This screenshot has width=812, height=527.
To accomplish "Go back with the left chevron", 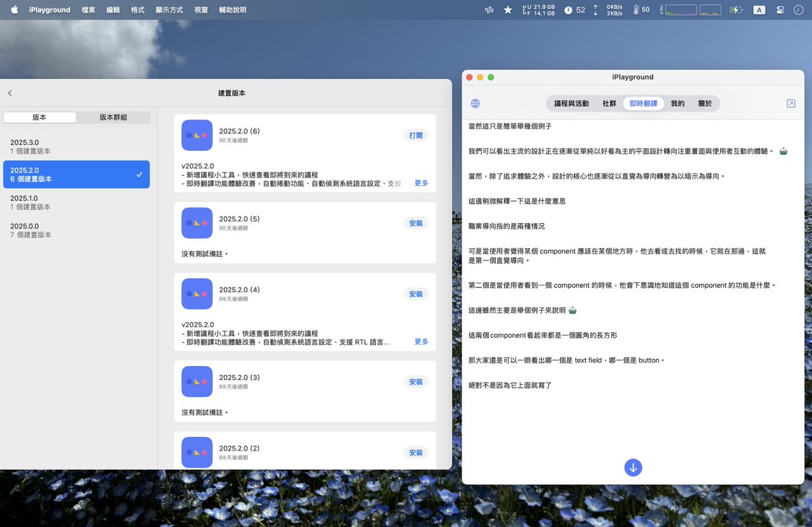I will 10,93.
